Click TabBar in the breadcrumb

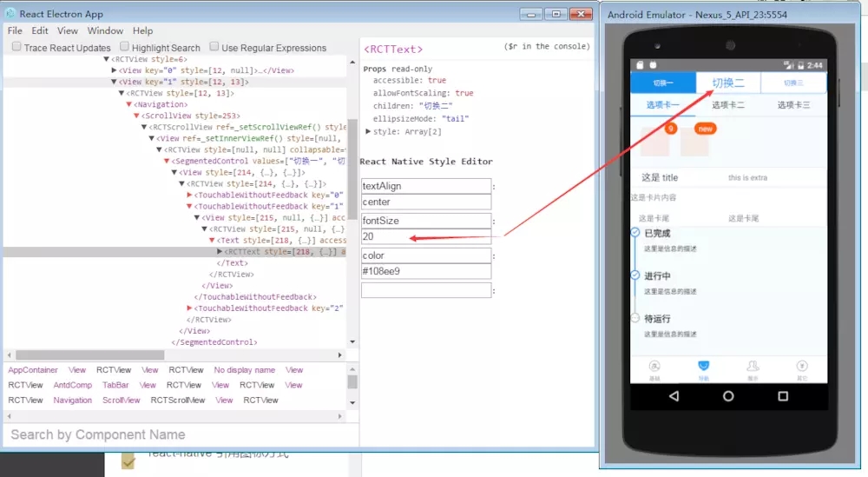coord(115,385)
